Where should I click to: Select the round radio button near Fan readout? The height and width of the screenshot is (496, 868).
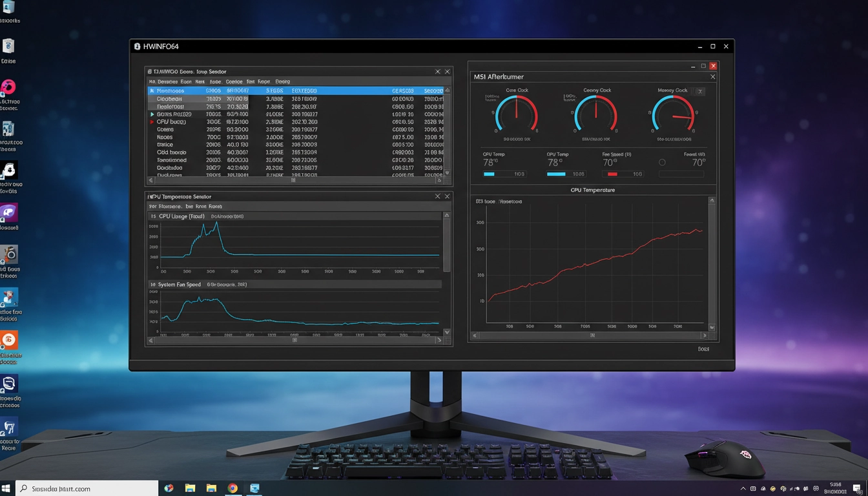click(662, 162)
